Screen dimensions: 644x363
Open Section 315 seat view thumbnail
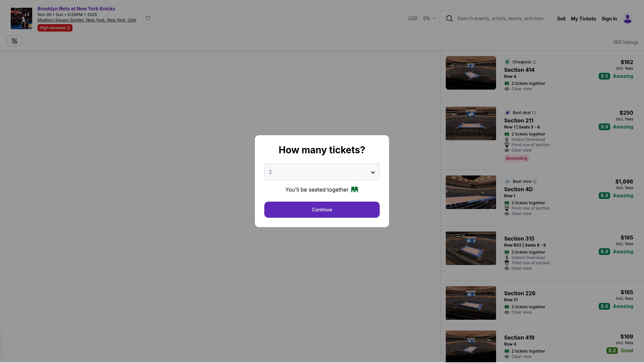tap(471, 248)
